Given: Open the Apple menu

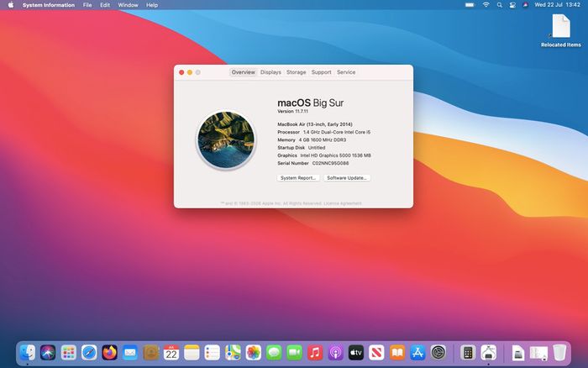Looking at the screenshot, I should click(x=10, y=5).
